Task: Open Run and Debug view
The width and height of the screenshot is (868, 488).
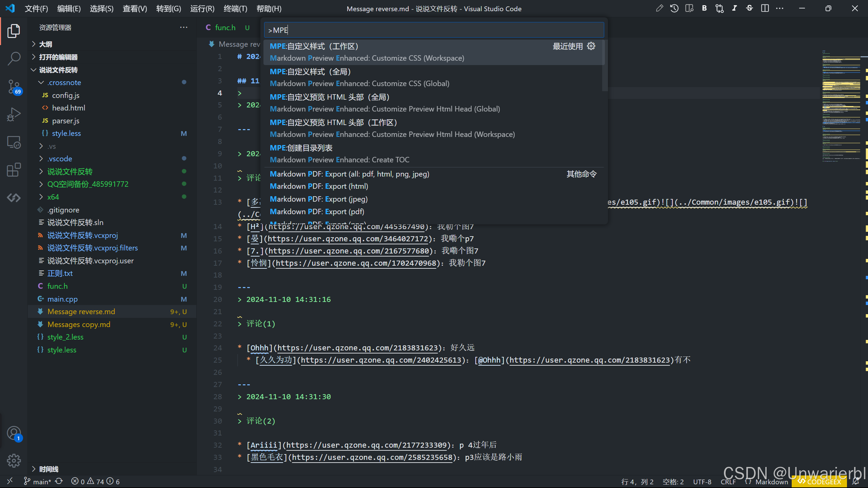Action: coord(14,114)
